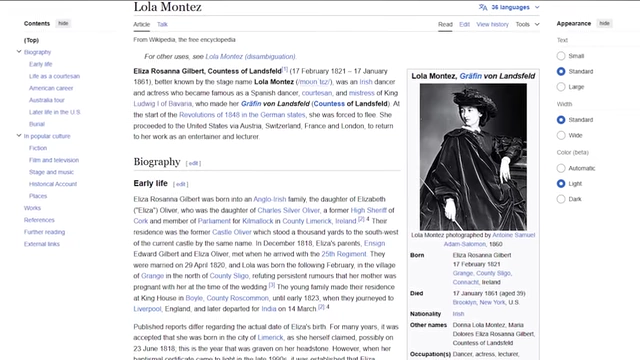
Task: Go to Australia tour section
Action: tap(47, 100)
